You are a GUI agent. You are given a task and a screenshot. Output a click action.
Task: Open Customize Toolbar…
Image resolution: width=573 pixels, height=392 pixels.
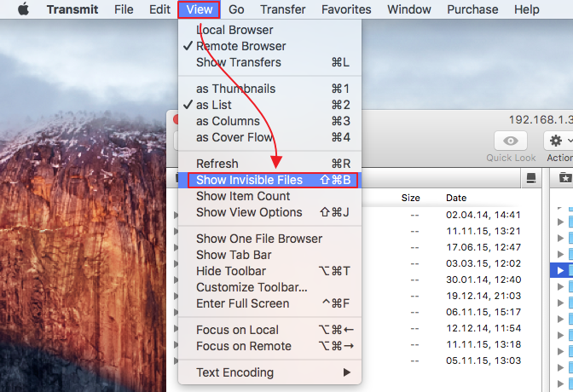click(269, 287)
